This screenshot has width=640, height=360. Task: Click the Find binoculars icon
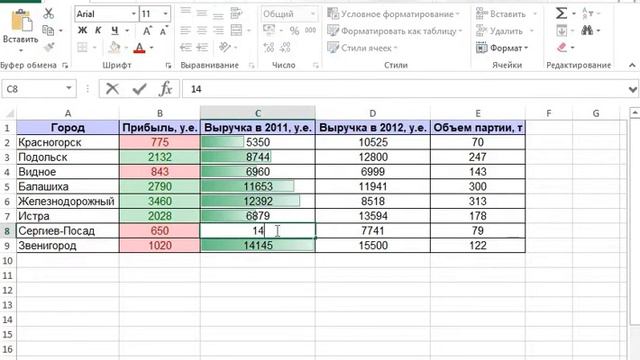point(587,31)
